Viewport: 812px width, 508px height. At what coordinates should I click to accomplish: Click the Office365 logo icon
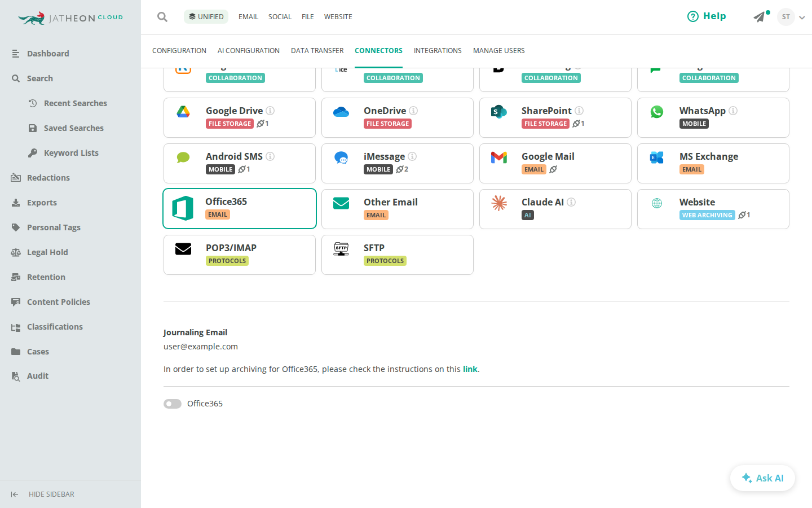coord(183,208)
